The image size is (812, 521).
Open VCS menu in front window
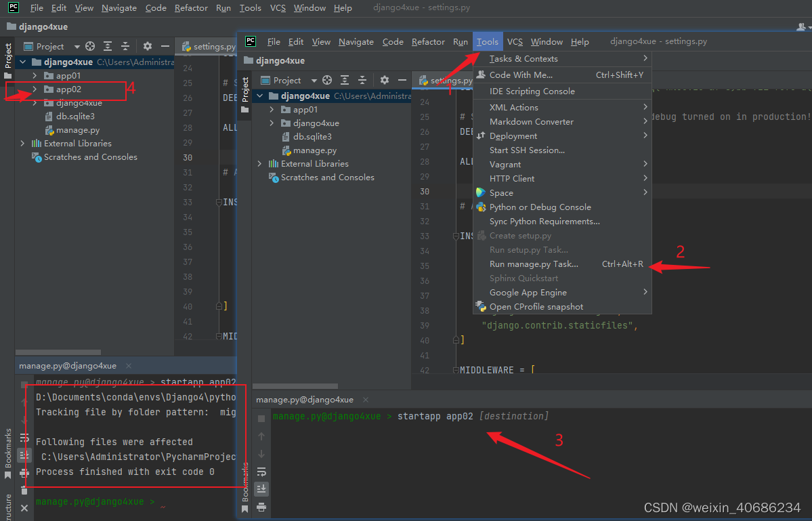(x=515, y=42)
